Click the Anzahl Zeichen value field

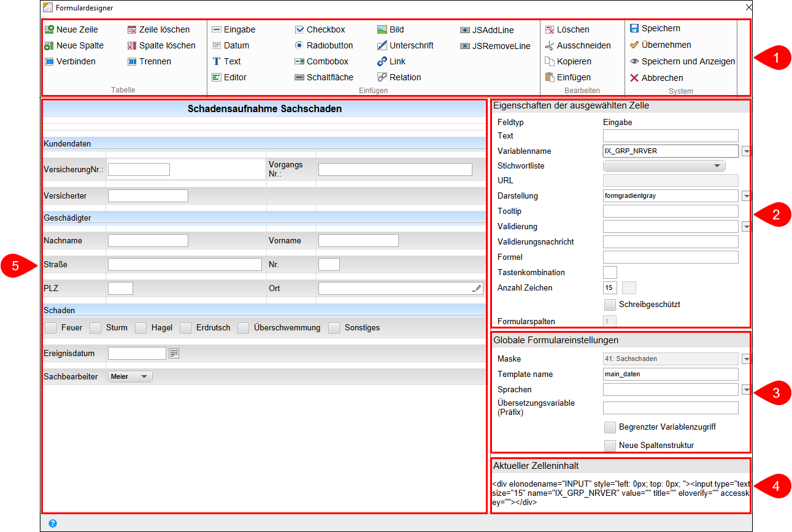pos(610,288)
